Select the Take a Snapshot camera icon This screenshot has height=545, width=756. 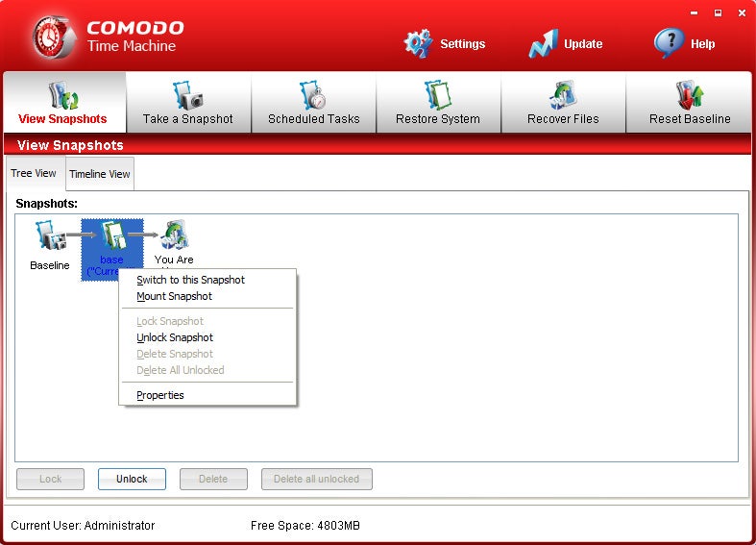(188, 95)
